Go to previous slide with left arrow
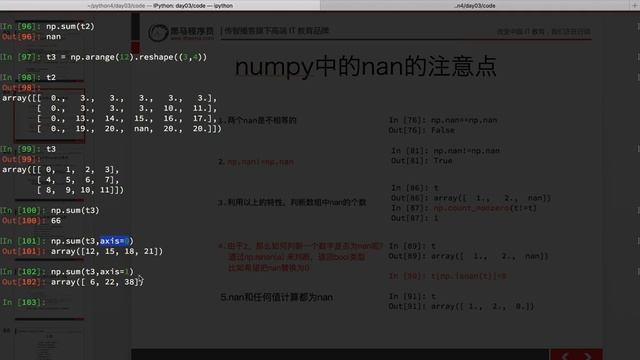The height and width of the screenshot is (360, 640). tap(565, 356)
